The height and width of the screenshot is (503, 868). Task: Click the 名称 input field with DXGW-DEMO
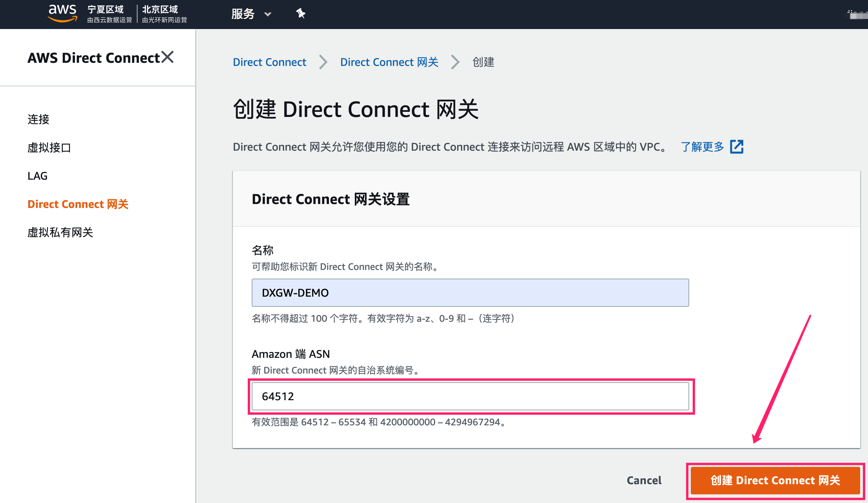470,293
